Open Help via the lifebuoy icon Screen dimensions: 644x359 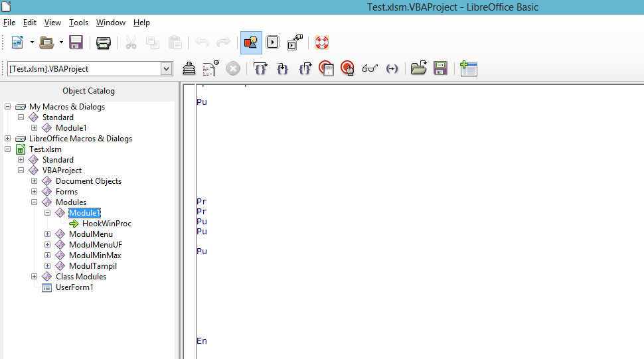(321, 42)
